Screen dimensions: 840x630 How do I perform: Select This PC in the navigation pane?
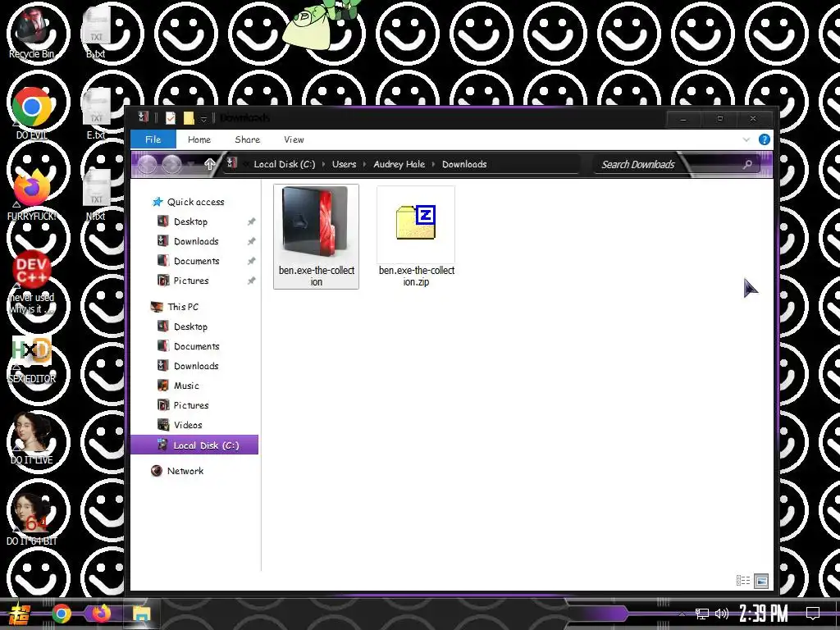coord(175,307)
